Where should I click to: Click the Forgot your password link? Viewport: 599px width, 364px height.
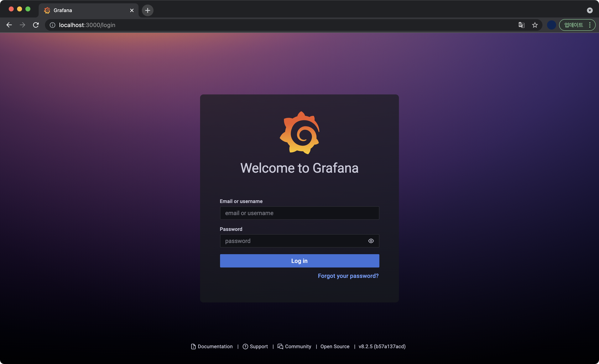click(x=348, y=276)
